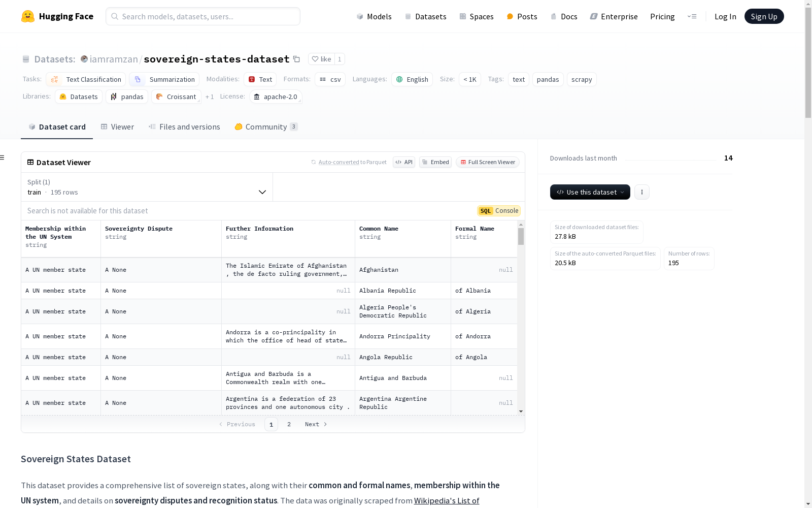This screenshot has width=812, height=508.
Task: Click the pandas library tag
Action: 127,97
